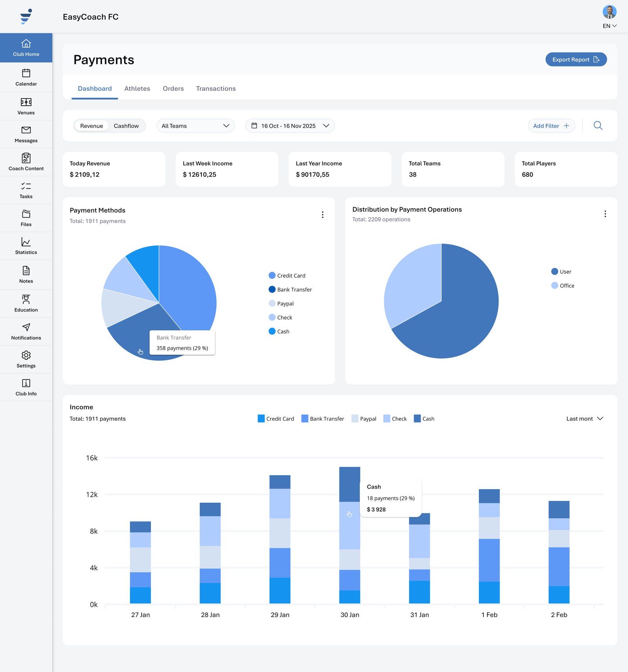628x672 pixels.
Task: Go to Venues in sidebar
Action: (x=26, y=106)
